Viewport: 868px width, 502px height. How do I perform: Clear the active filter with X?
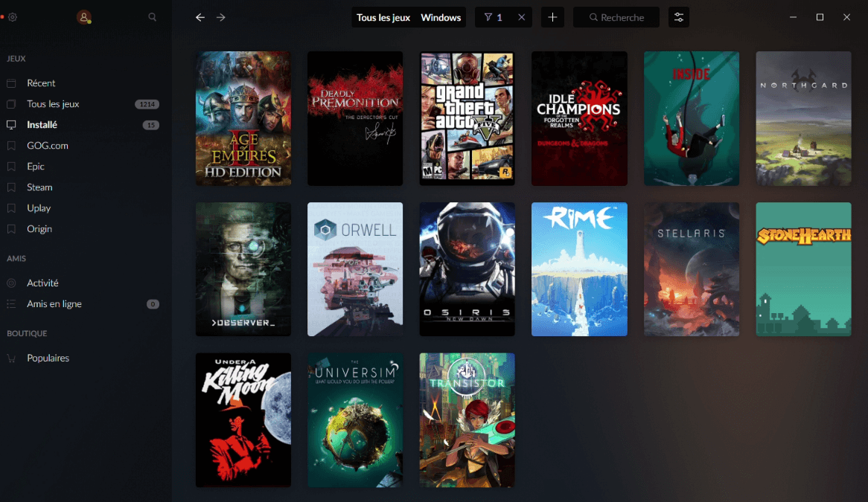(x=521, y=17)
